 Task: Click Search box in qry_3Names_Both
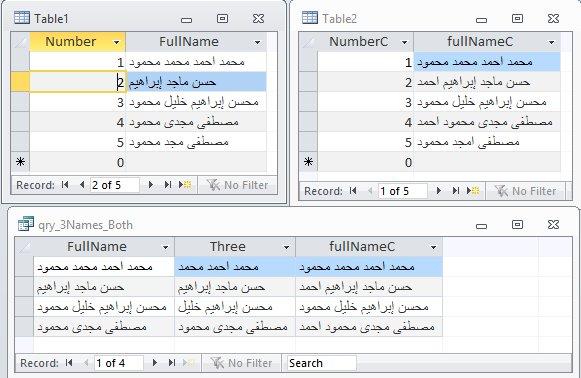point(321,363)
